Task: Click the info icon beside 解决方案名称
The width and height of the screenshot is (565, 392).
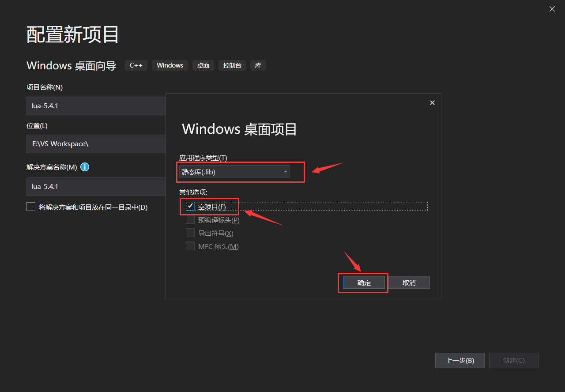Action: point(84,167)
